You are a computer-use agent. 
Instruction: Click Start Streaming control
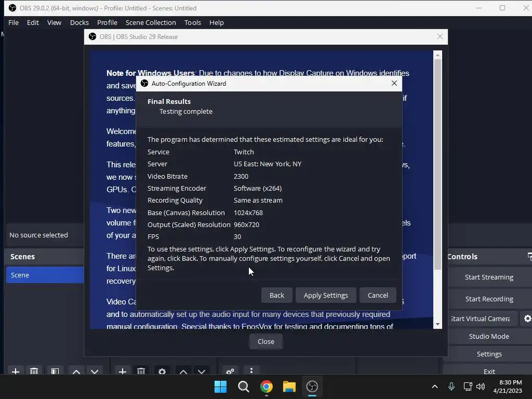tap(489, 277)
